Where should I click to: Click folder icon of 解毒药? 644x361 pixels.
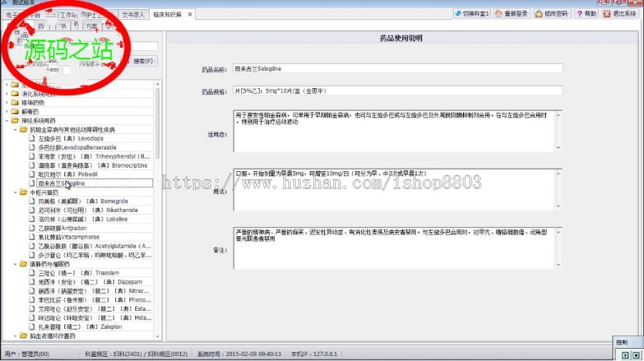click(x=15, y=112)
